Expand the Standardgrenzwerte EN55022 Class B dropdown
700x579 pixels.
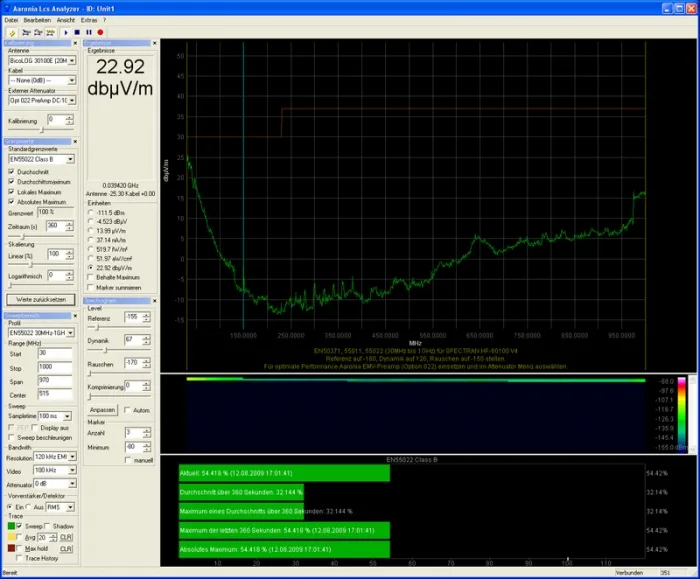coord(69,159)
